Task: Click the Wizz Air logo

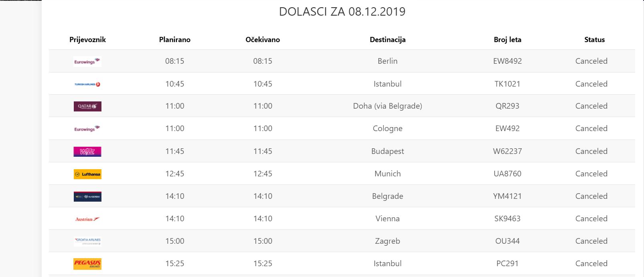Action: pyautogui.click(x=87, y=152)
